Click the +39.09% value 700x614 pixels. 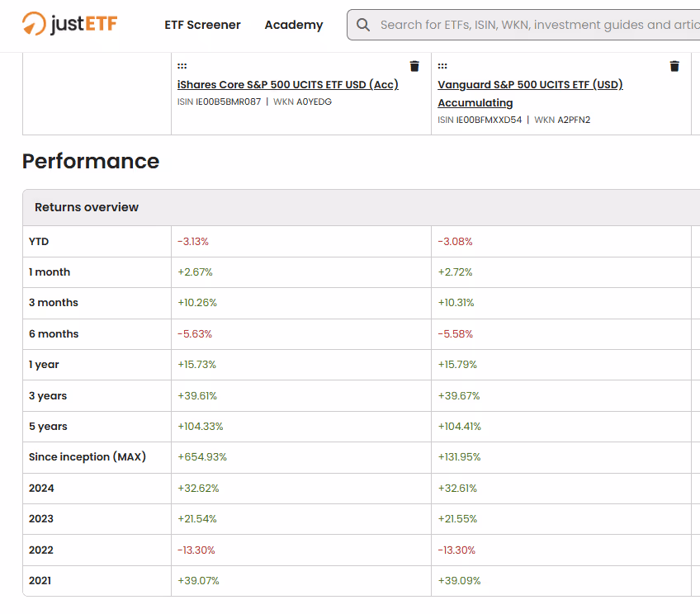(x=459, y=580)
